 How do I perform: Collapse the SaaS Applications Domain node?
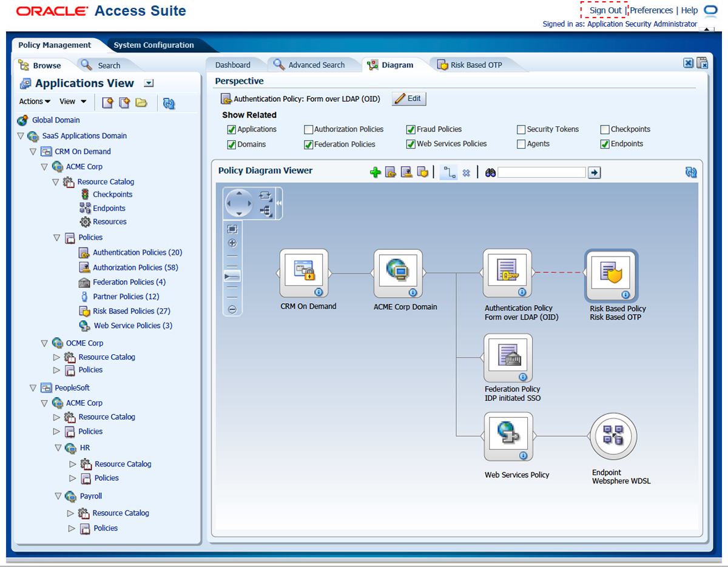21,136
